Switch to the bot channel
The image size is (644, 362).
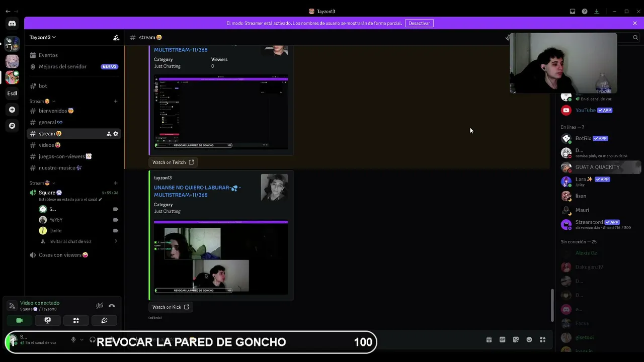73,86
